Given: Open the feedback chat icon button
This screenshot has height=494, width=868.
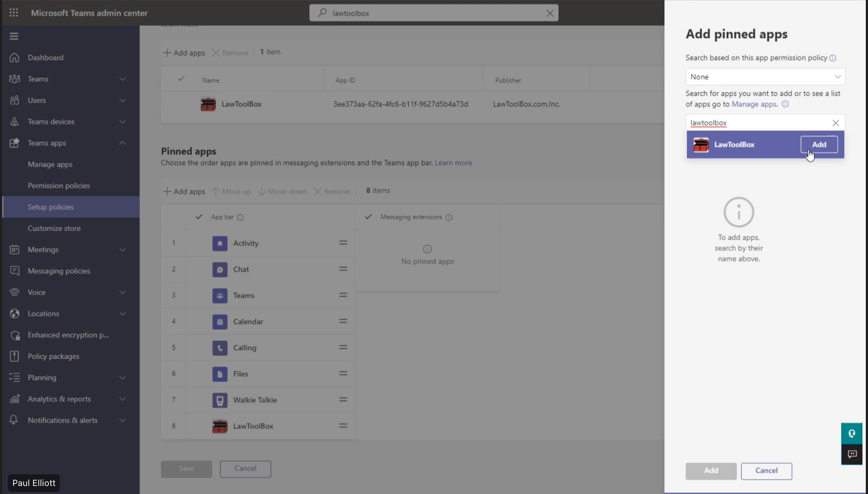Looking at the screenshot, I should (x=852, y=454).
